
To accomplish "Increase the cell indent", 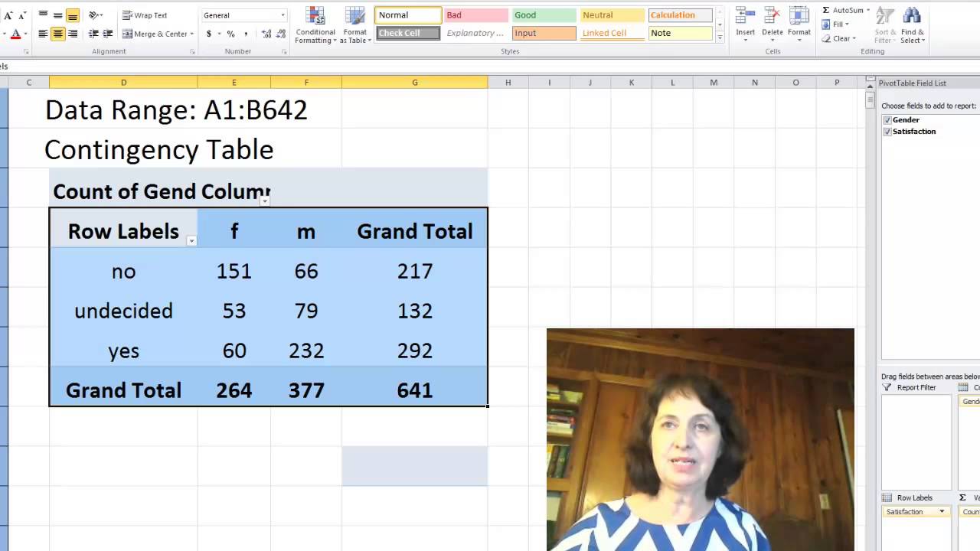I will [107, 34].
